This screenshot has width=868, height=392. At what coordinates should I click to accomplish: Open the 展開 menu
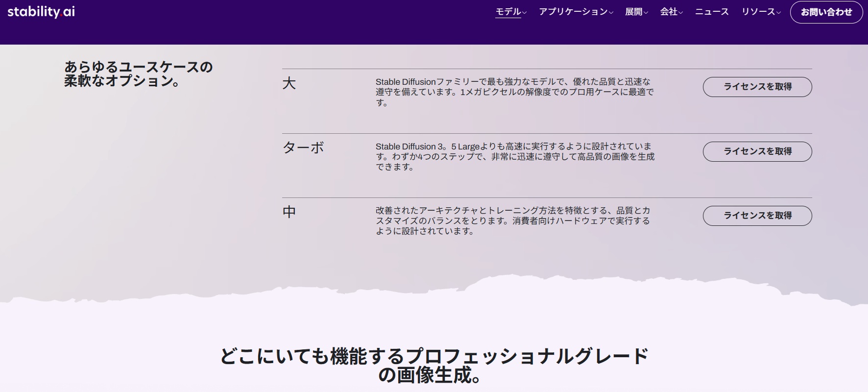(x=633, y=12)
